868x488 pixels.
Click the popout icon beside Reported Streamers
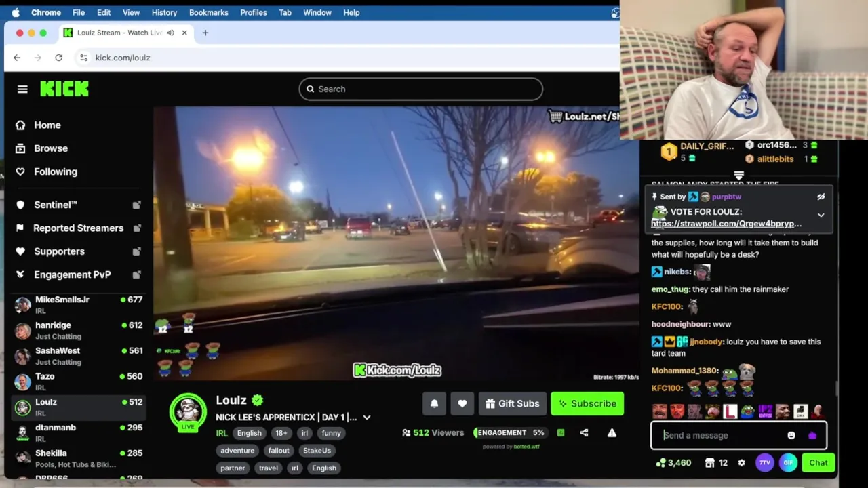pyautogui.click(x=136, y=228)
